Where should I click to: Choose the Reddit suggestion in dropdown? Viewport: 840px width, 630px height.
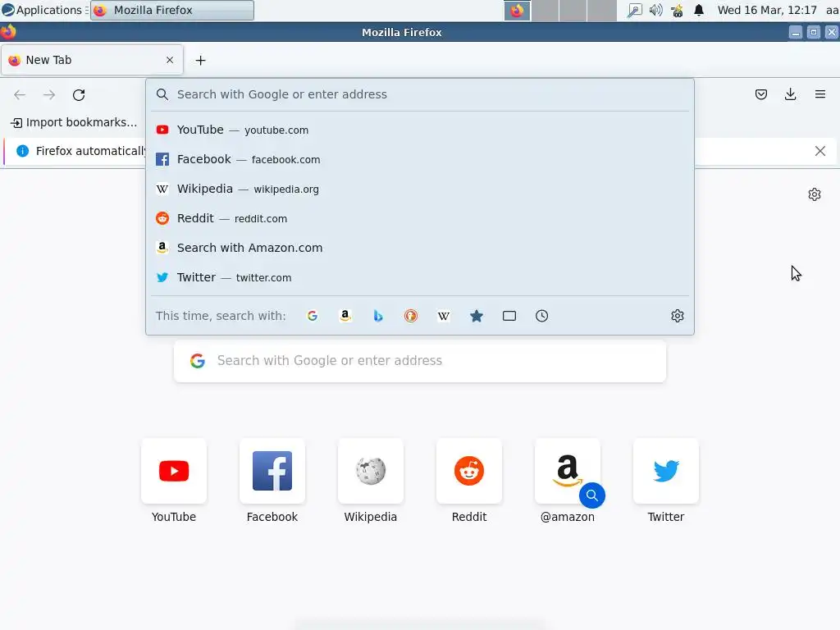pyautogui.click(x=420, y=218)
